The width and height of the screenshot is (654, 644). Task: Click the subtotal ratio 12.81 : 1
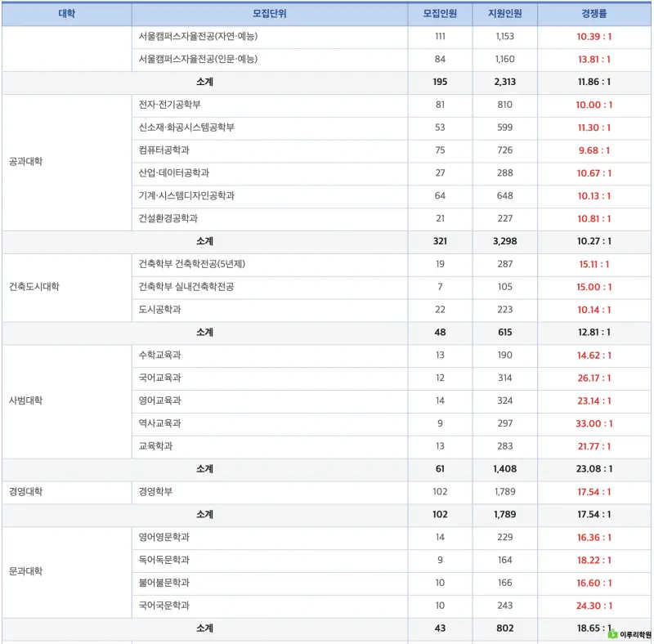pos(594,333)
